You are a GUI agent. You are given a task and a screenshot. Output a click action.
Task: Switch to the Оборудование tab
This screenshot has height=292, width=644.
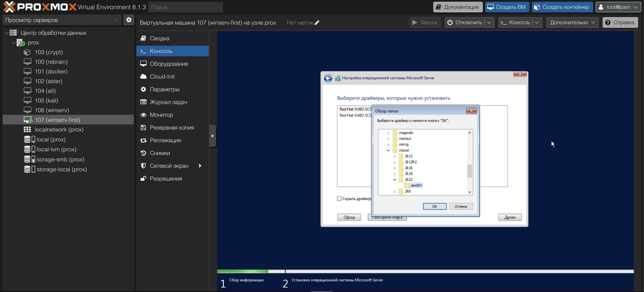pos(169,64)
